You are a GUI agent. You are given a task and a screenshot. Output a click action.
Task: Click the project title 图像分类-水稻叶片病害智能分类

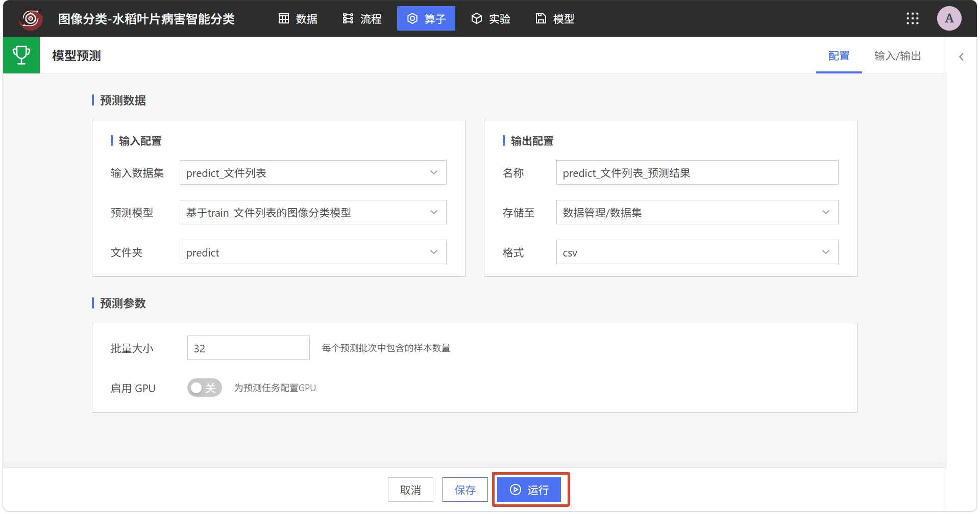(146, 19)
